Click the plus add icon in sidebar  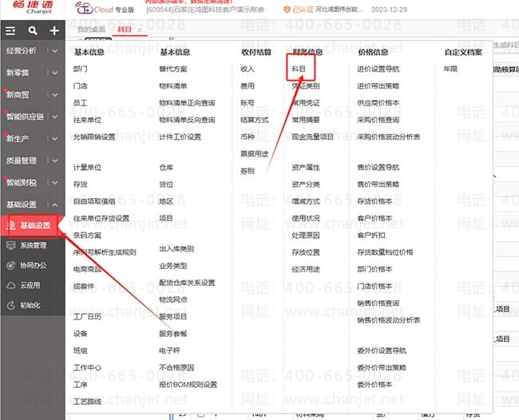coord(54,31)
